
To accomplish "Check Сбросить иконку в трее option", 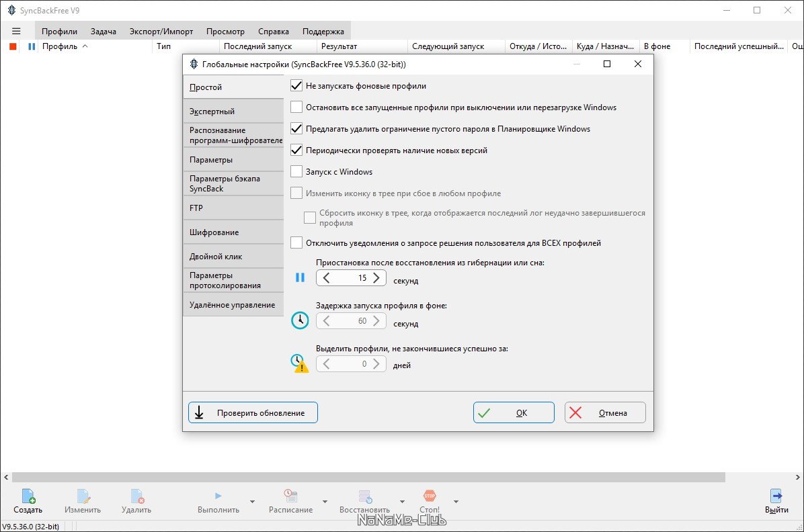I will tap(310, 218).
